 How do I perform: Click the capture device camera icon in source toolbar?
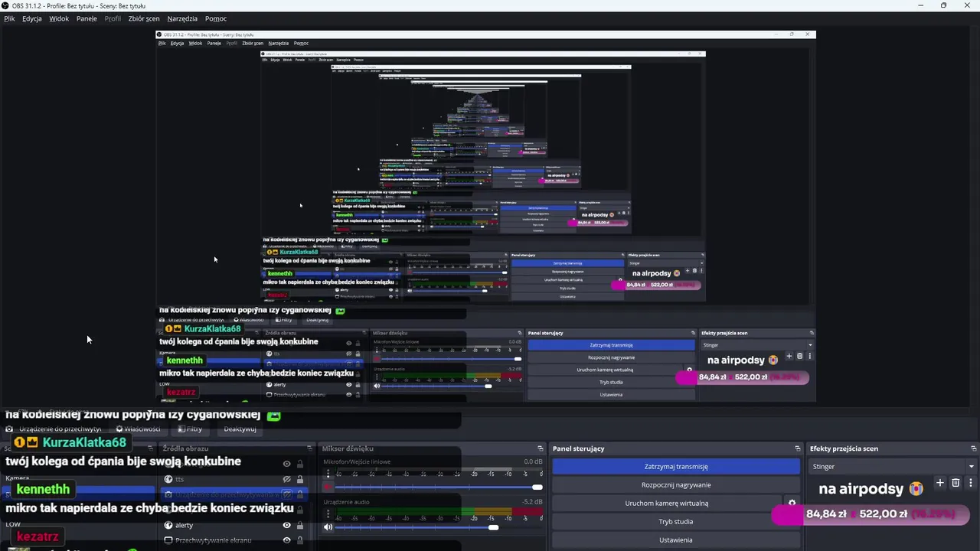pos(9,429)
